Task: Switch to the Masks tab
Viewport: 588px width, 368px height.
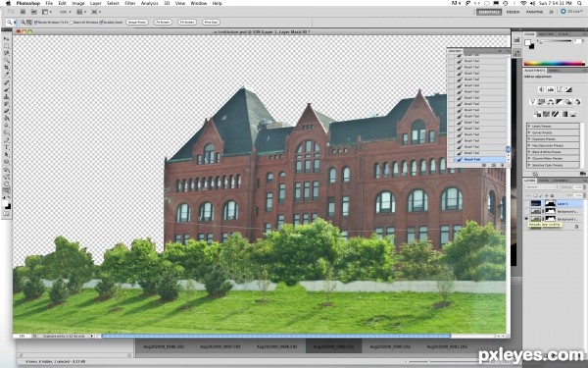Action: point(554,71)
